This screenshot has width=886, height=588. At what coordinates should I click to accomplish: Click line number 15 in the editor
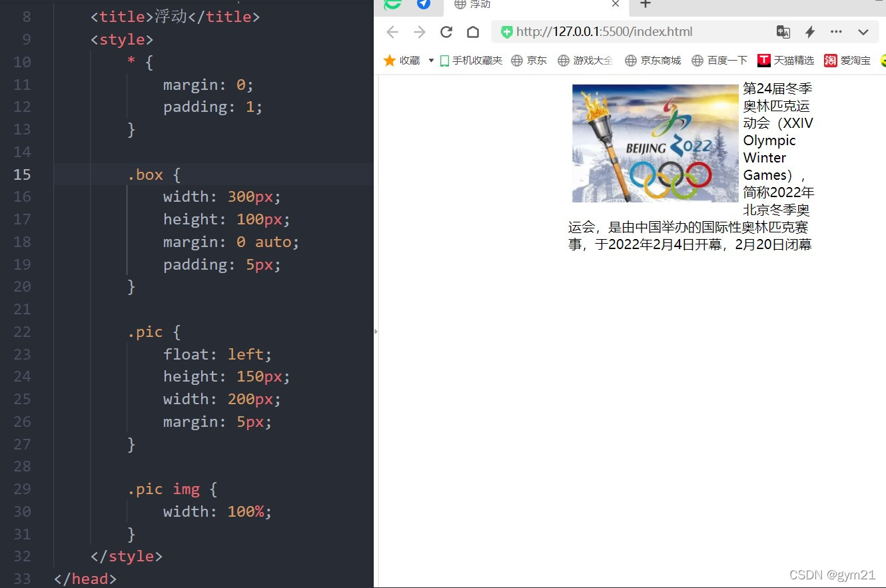(x=22, y=174)
